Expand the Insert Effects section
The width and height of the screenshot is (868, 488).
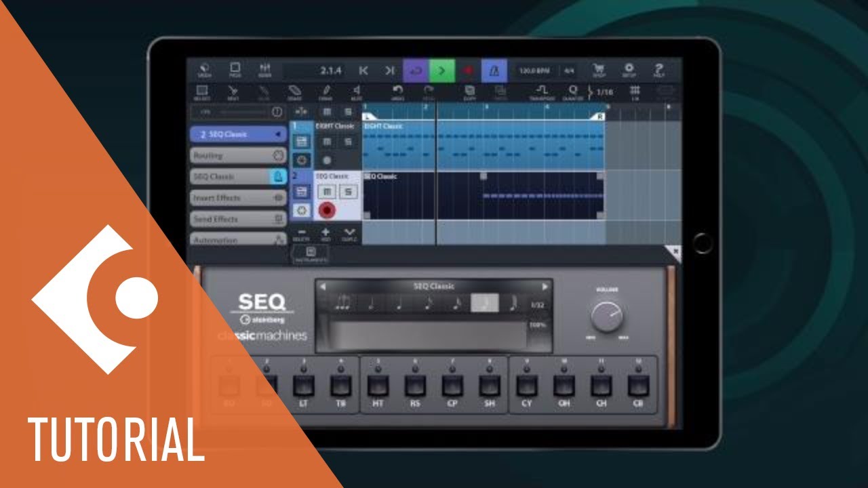click(x=239, y=198)
